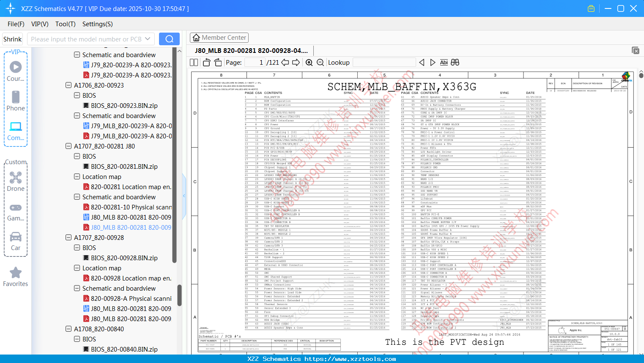Select the highlighted blue J80_MLB 820-00281 file
The image size is (644, 363).
coord(127,227)
